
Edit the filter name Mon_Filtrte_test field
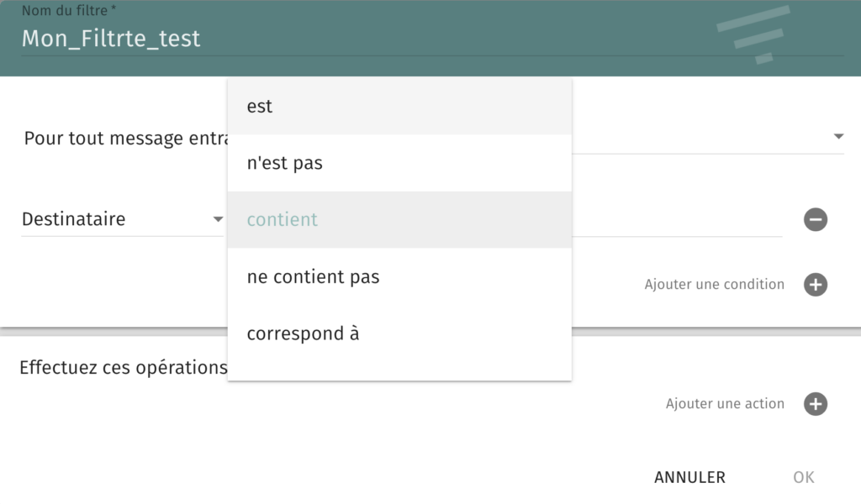[432, 39]
